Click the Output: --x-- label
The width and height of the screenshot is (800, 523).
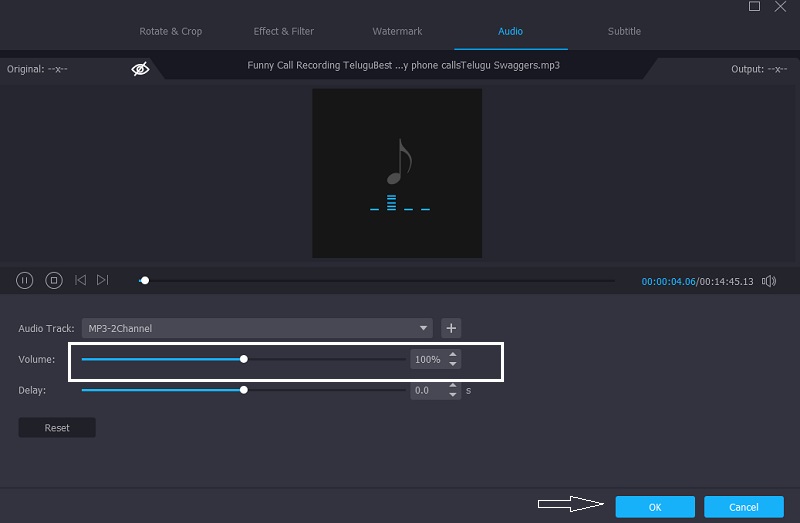(x=759, y=69)
